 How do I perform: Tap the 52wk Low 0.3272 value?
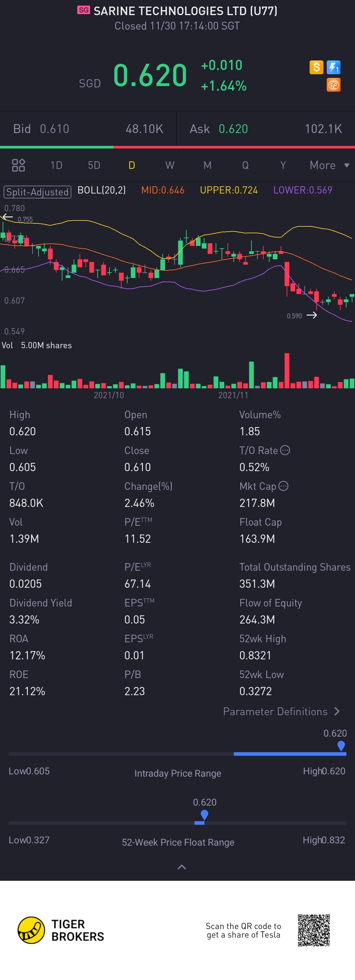click(255, 691)
